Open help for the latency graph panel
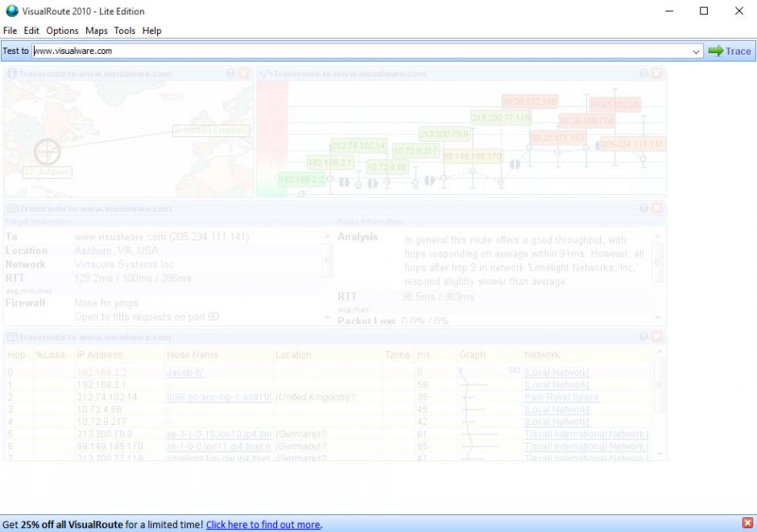757x532 pixels. (643, 73)
